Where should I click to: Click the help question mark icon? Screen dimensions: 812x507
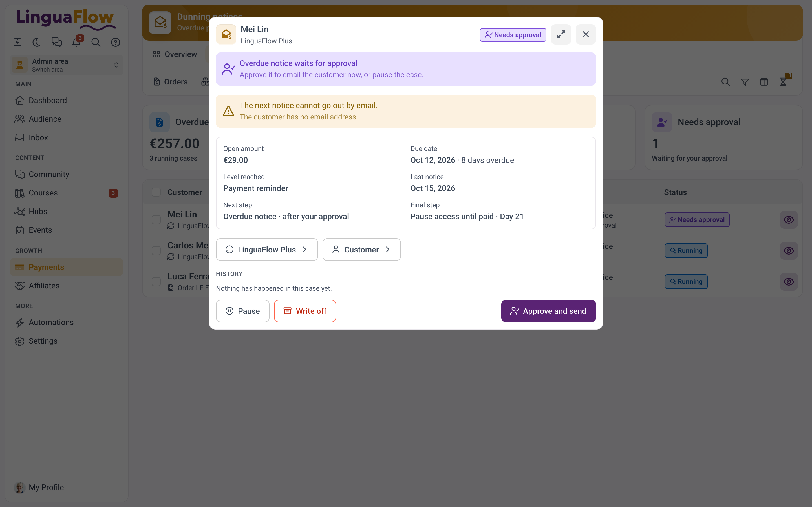pyautogui.click(x=116, y=42)
